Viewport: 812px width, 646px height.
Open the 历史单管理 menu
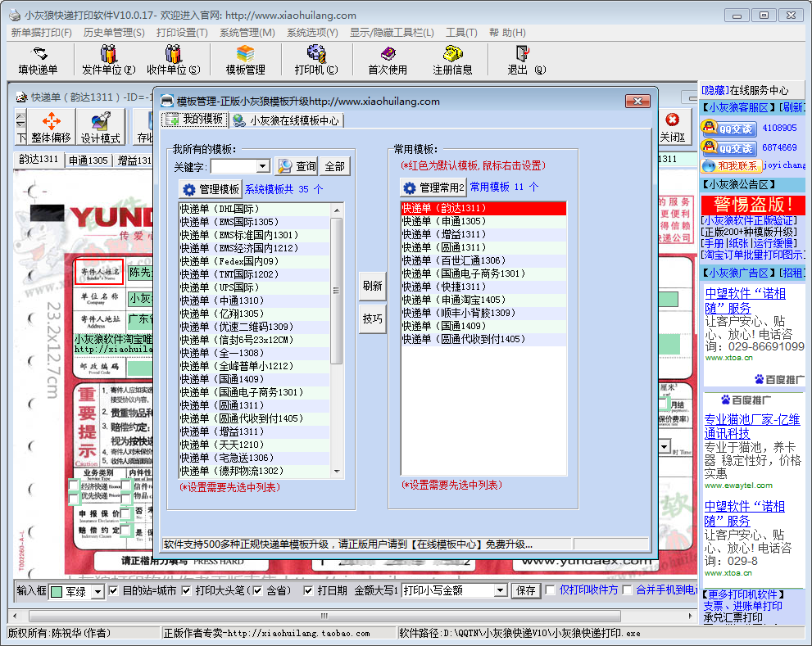click(x=114, y=32)
